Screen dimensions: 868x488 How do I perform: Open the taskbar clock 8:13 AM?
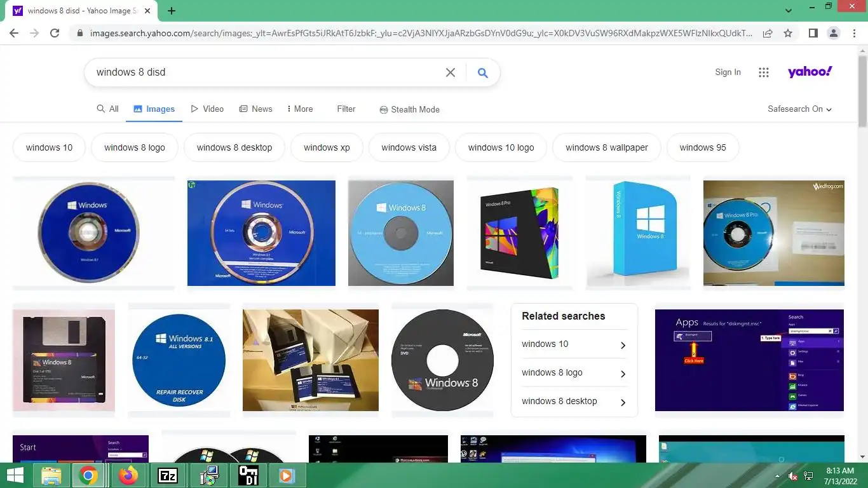839,476
